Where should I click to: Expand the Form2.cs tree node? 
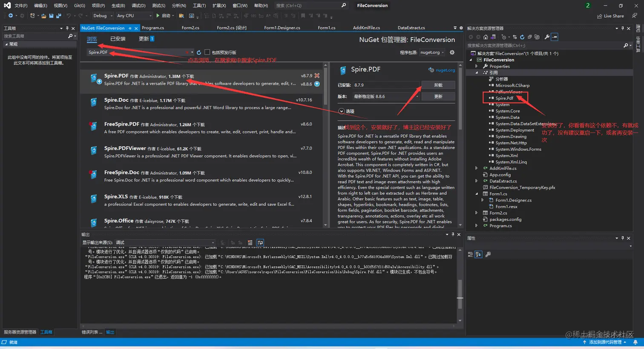pyautogui.click(x=477, y=213)
